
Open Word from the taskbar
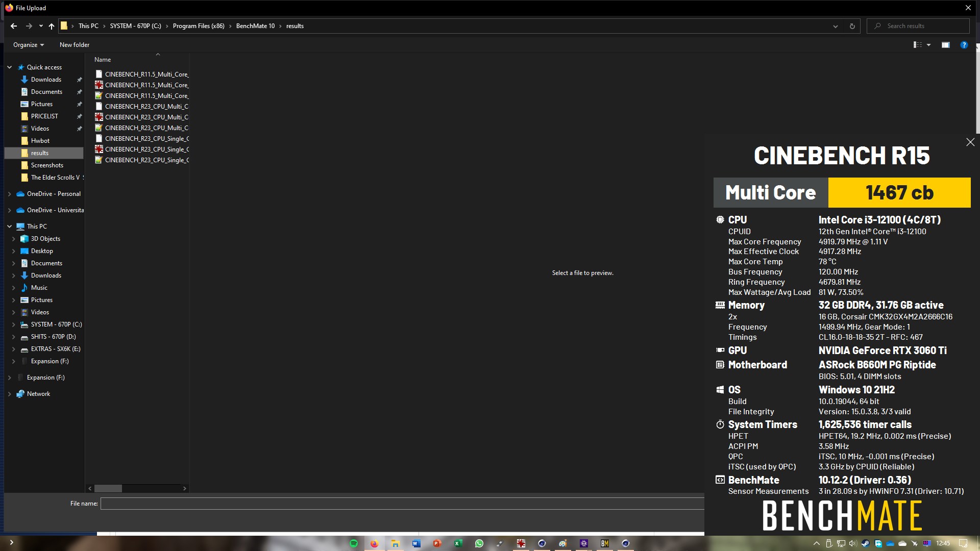pos(416,543)
